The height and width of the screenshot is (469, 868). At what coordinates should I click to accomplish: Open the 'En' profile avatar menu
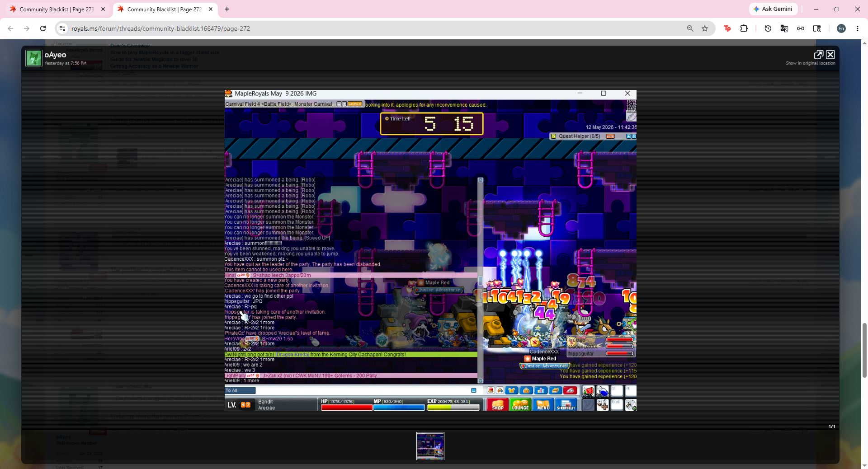[x=841, y=28]
